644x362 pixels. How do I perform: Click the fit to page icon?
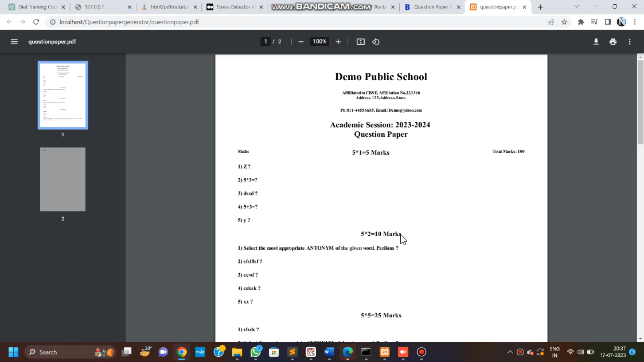pos(361,41)
